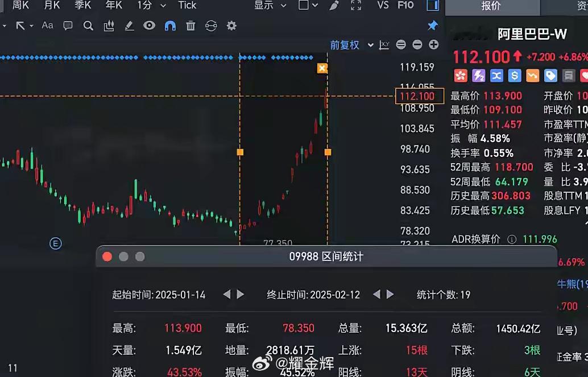Select the magnifier search tool
Screen dimensions: 588x377
[88, 26]
